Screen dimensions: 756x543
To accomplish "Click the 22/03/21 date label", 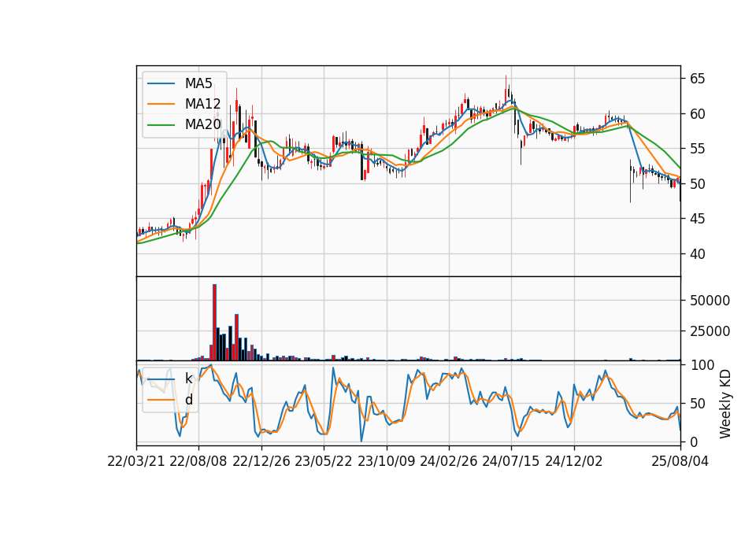I will click(x=136, y=461).
